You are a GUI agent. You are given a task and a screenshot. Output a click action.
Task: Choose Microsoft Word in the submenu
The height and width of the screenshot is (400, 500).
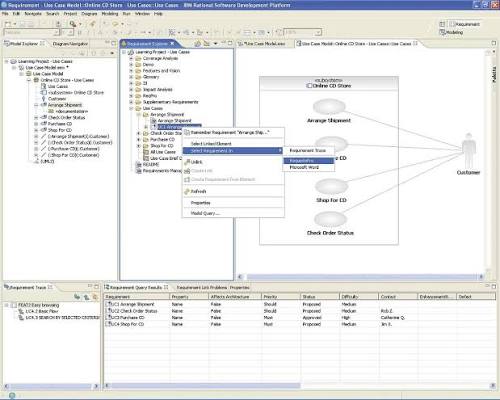point(309,167)
